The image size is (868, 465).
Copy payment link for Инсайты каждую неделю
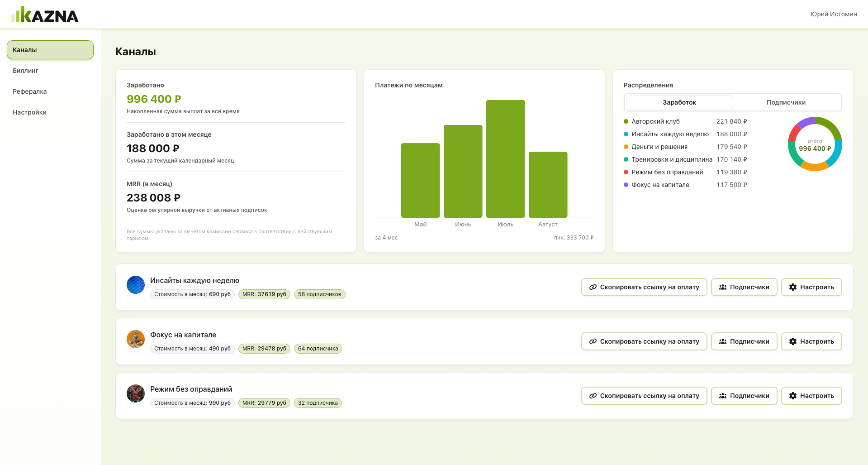coord(644,287)
